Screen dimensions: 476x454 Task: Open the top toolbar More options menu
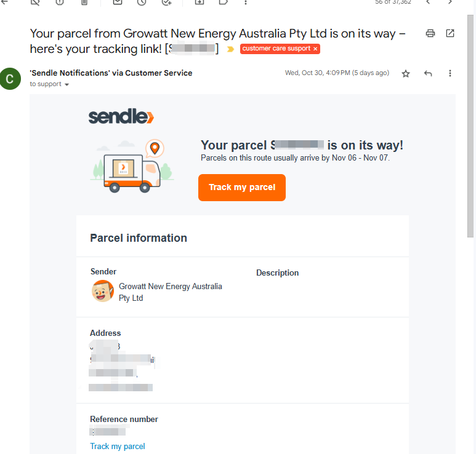[x=246, y=2]
